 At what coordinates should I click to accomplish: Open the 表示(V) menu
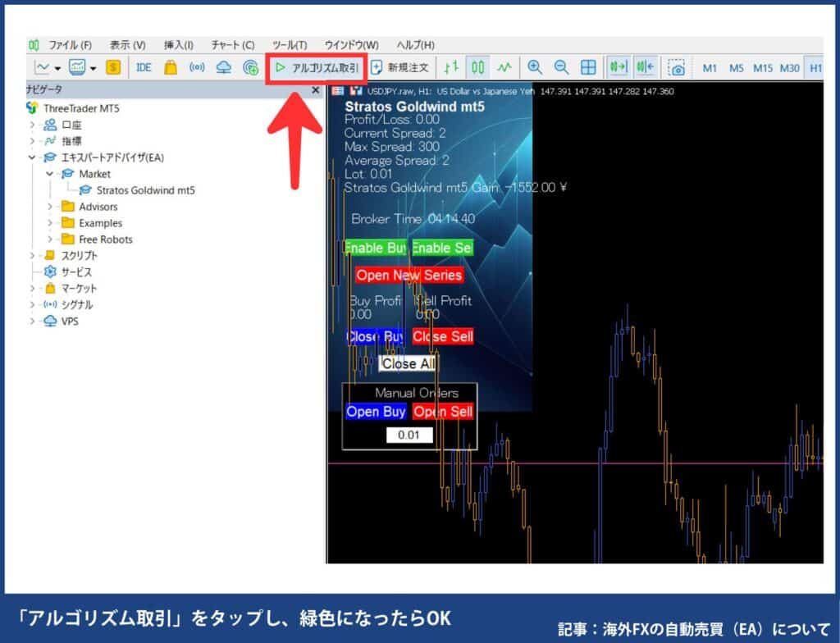click(x=127, y=45)
